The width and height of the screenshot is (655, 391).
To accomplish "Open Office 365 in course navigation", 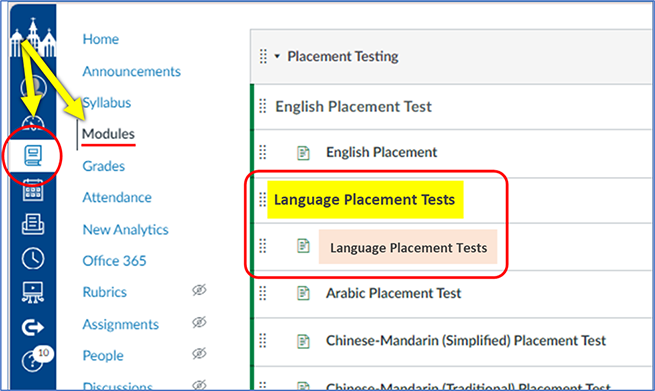I will (x=114, y=261).
